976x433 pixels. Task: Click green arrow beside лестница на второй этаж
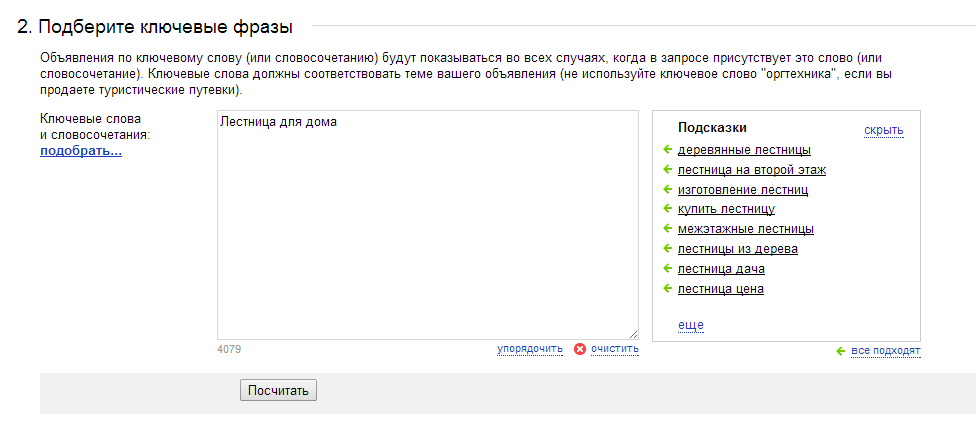(x=667, y=169)
